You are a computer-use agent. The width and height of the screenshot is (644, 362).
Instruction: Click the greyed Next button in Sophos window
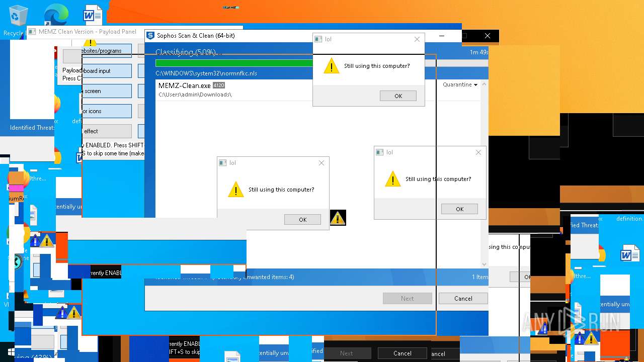(408, 299)
